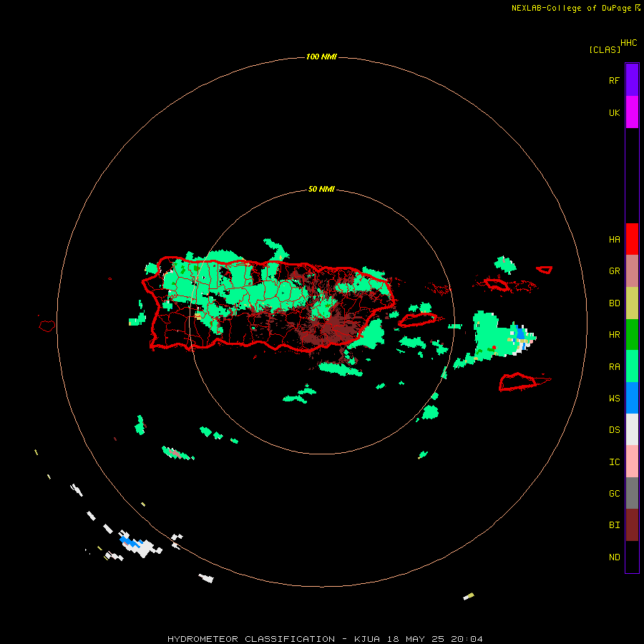
Task: Click the GR legend label
Action: pyautogui.click(x=614, y=271)
